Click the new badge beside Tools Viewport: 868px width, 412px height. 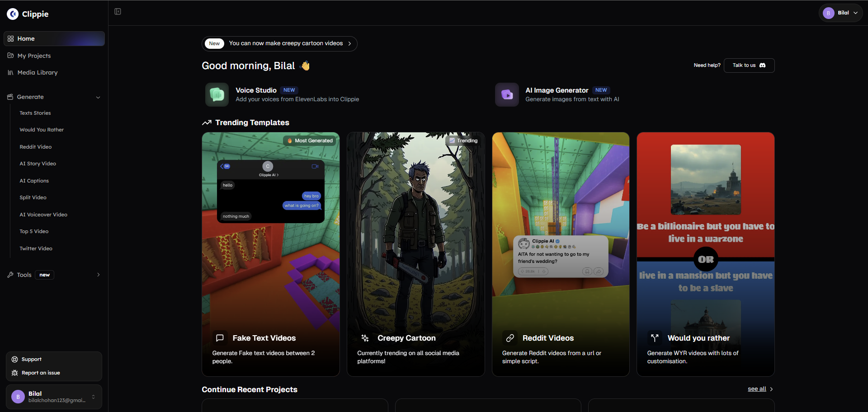click(x=44, y=275)
